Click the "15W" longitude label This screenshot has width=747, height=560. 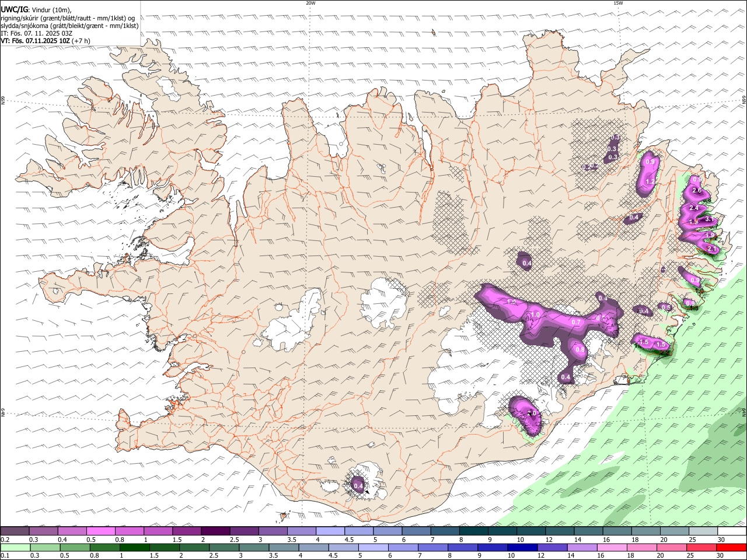coord(617,3)
